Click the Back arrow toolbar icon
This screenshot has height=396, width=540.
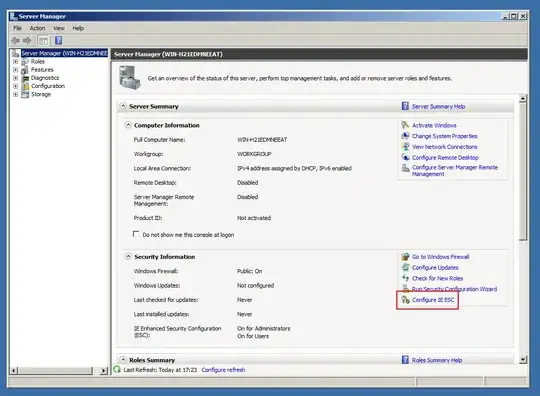[15, 41]
